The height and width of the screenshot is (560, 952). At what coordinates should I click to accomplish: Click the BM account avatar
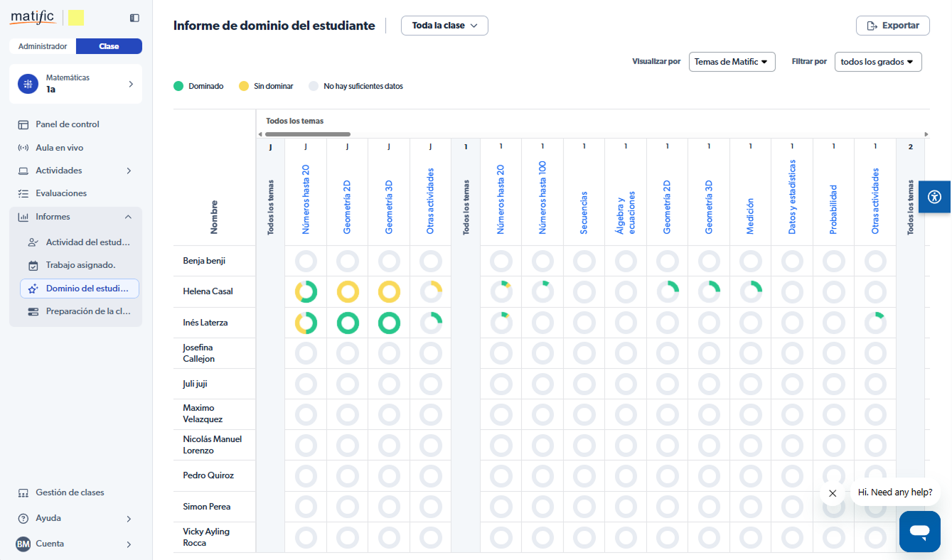[x=23, y=544]
